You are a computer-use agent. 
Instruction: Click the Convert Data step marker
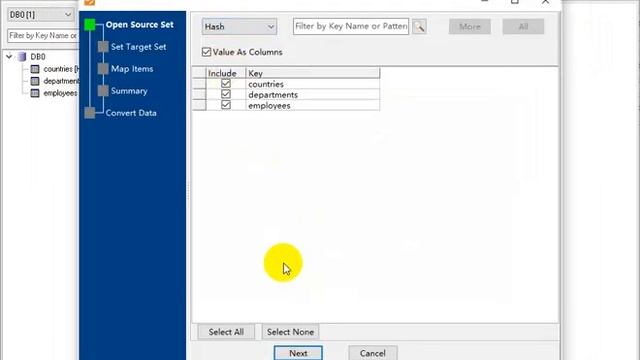90,113
